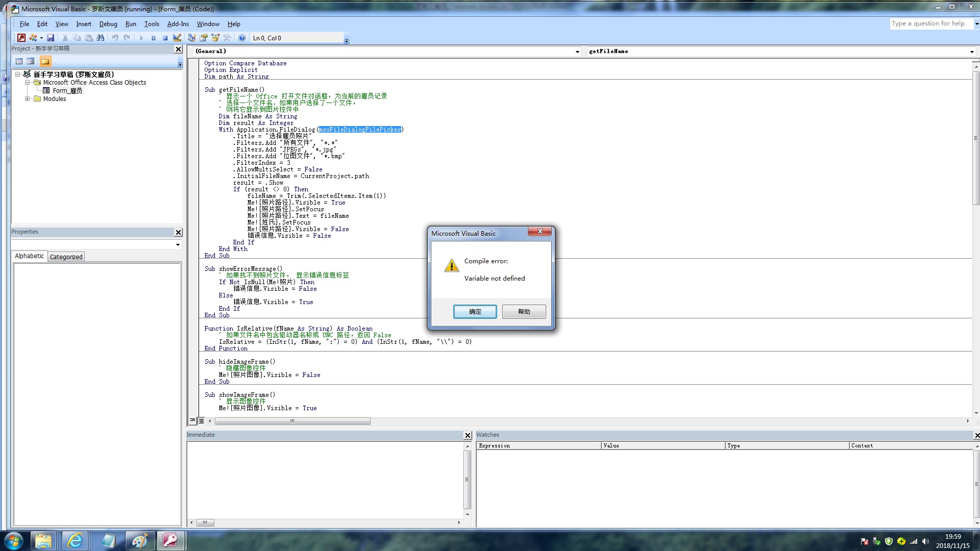This screenshot has width=980, height=551.
Task: Open File Explorer from taskbar
Action: (43, 541)
